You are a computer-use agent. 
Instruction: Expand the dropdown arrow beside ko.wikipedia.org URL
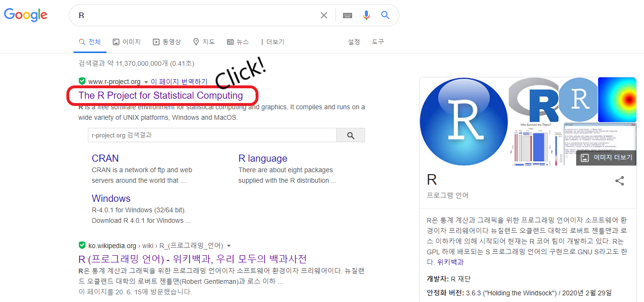click(228, 246)
